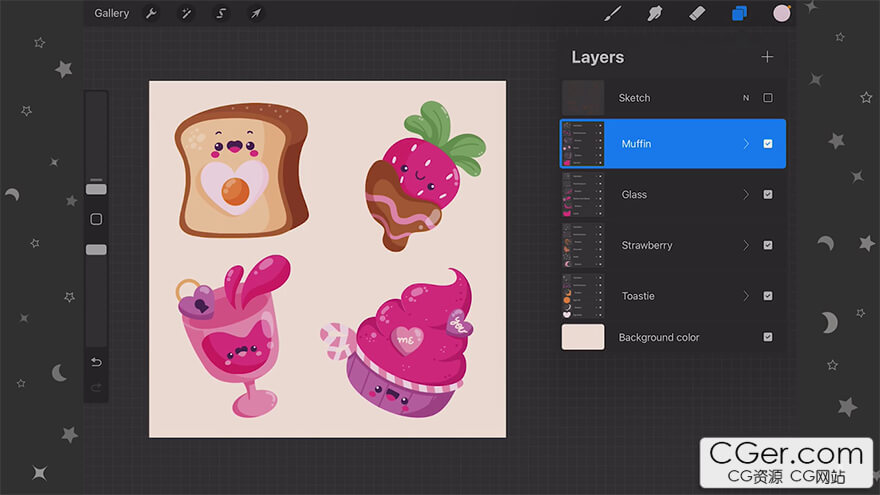Viewport: 880px width, 495px height.
Task: Tap the Undo arrow in sidebar
Action: [96, 362]
